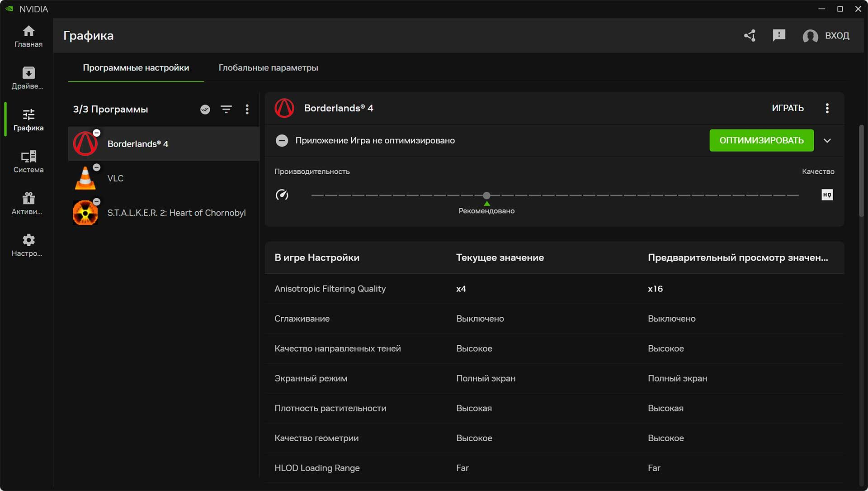
Task: Expand optimization details via chevron
Action: tap(828, 140)
